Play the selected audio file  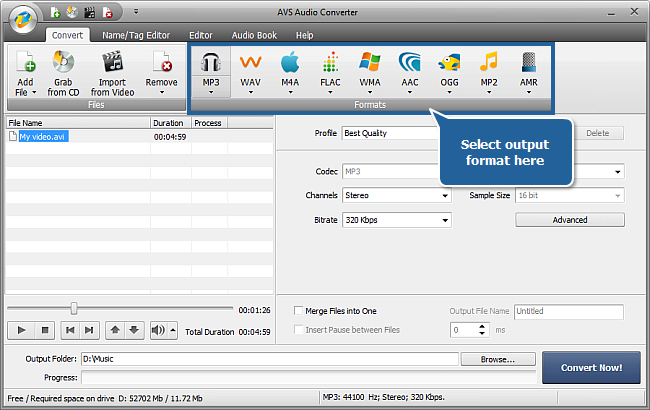point(22,330)
